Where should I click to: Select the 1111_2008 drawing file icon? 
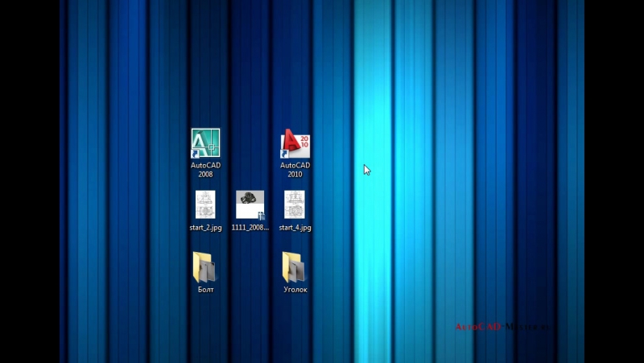coord(250,205)
